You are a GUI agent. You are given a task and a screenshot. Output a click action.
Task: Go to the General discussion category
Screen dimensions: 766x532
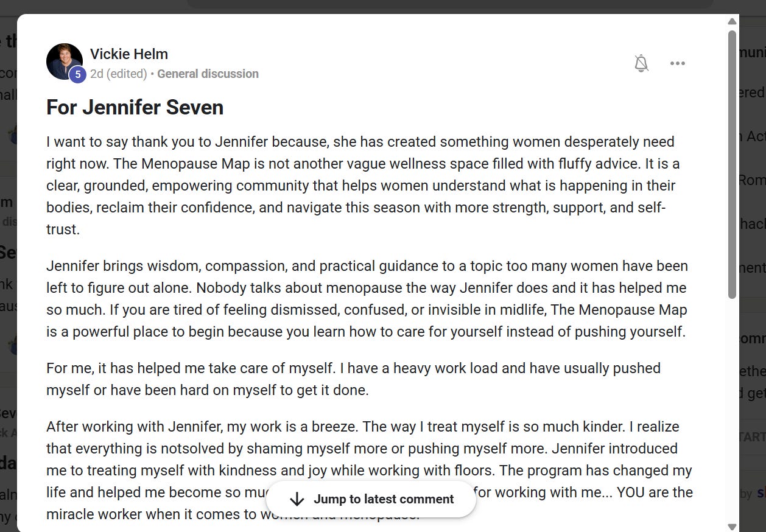coord(208,74)
